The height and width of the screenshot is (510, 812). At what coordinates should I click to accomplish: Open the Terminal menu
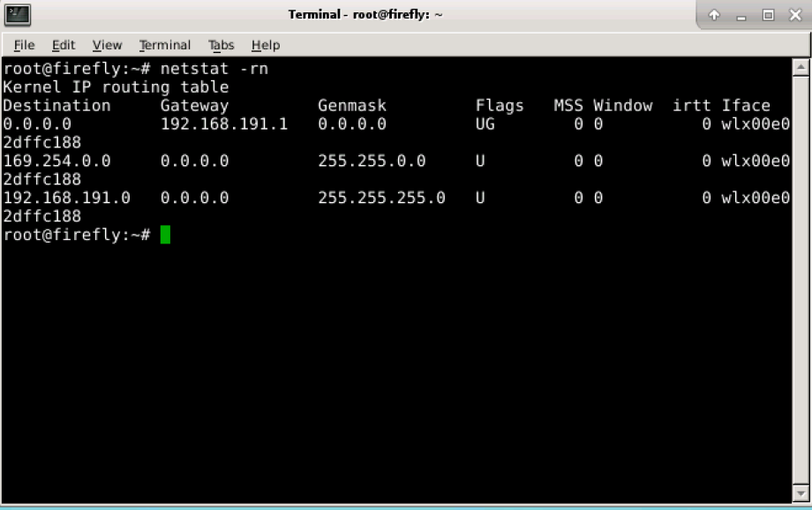point(165,45)
